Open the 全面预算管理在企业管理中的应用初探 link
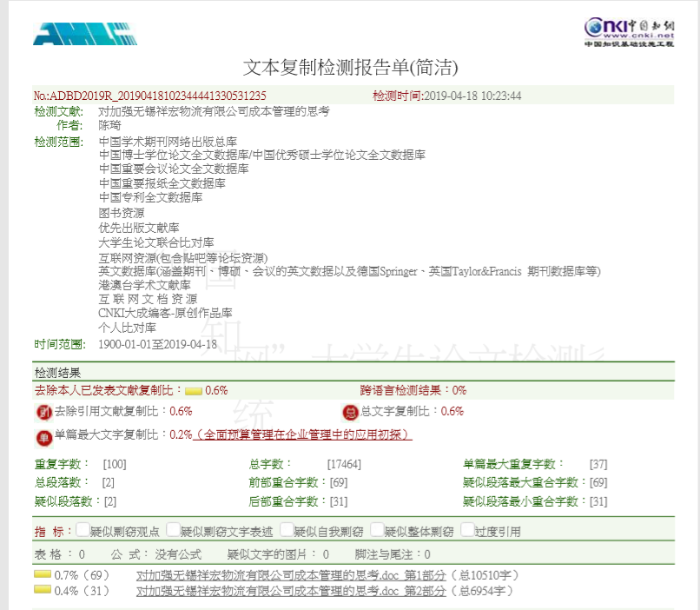The height and width of the screenshot is (610, 700). pyautogui.click(x=302, y=434)
